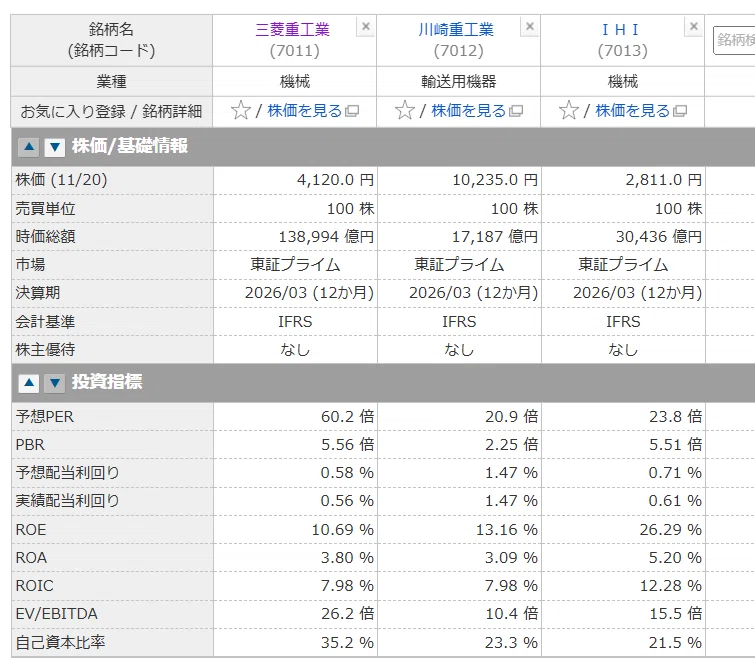
Task: Select PBR value 2.25 倍
Action: [x=511, y=445]
